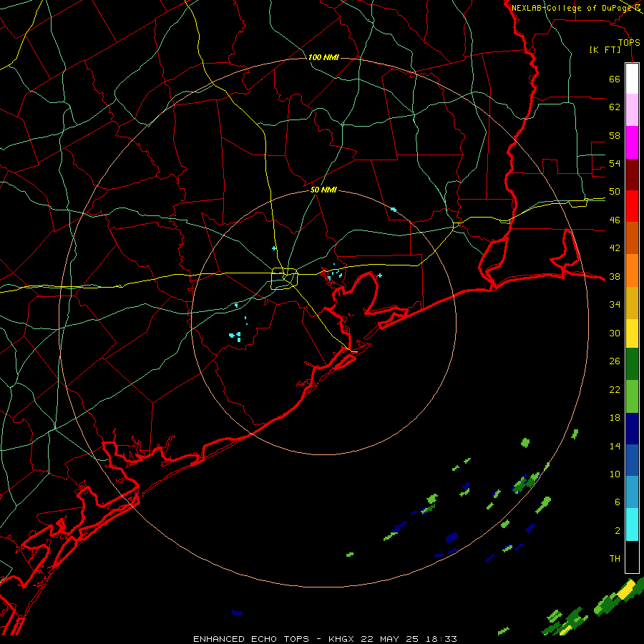Image resolution: width=644 pixels, height=644 pixels.
Task: Select the dark orange legend band near 42
Action: pos(632,238)
